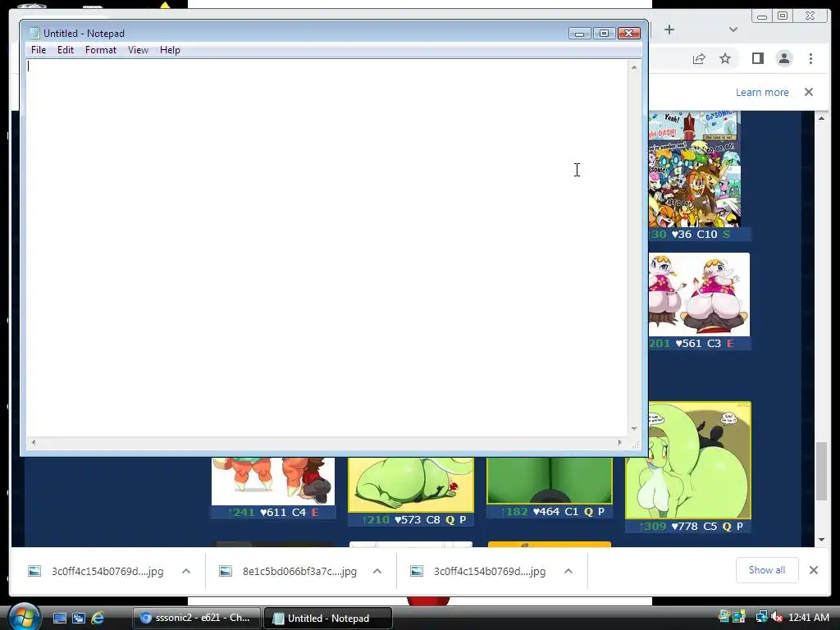Open the thumbnail rated ♥778 C5
This screenshot has width=840, height=630.
(688, 461)
